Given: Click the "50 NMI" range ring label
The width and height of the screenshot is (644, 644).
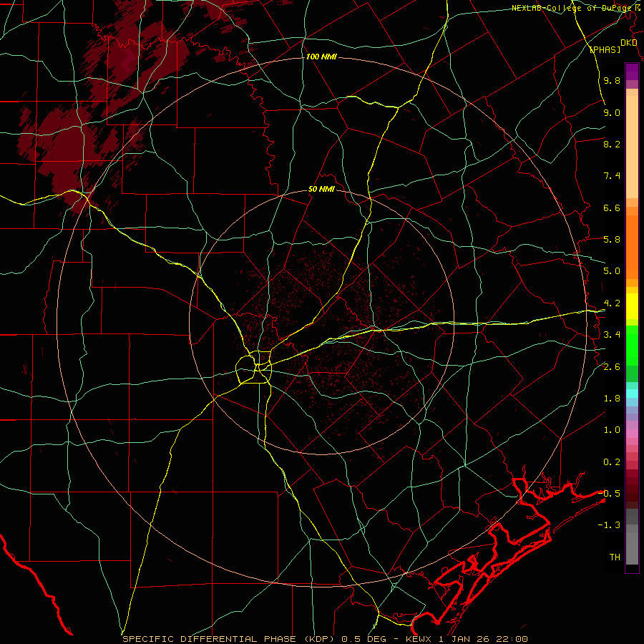Looking at the screenshot, I should [x=321, y=190].
